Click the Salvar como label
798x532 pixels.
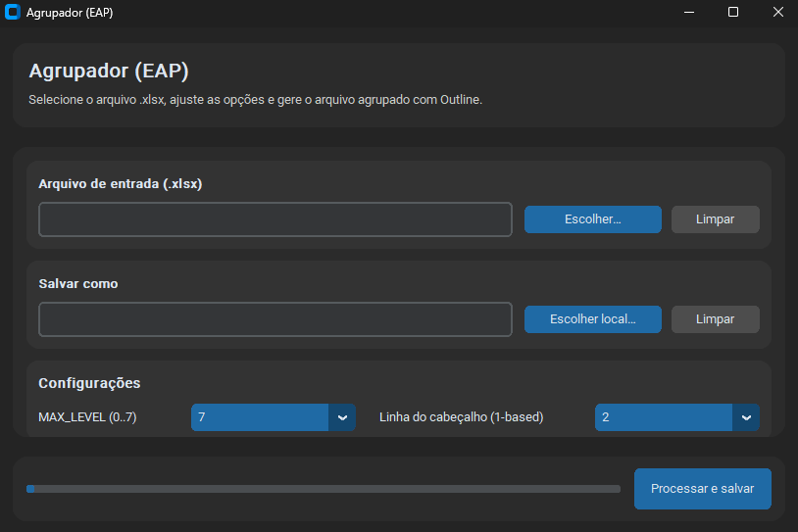(x=78, y=284)
